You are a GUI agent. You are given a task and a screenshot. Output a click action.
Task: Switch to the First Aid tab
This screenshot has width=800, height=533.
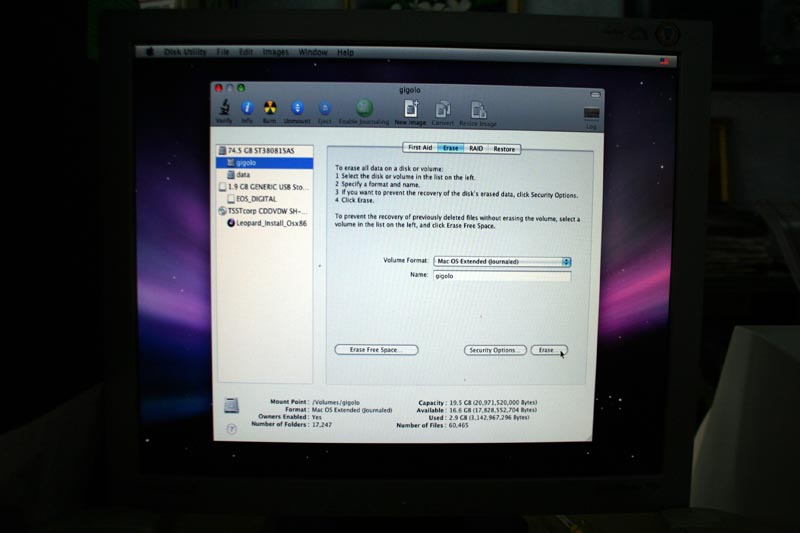tap(420, 148)
